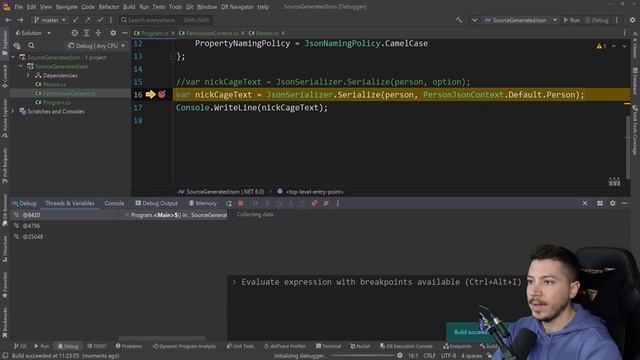Click the Run button in the top toolbar

571,20
